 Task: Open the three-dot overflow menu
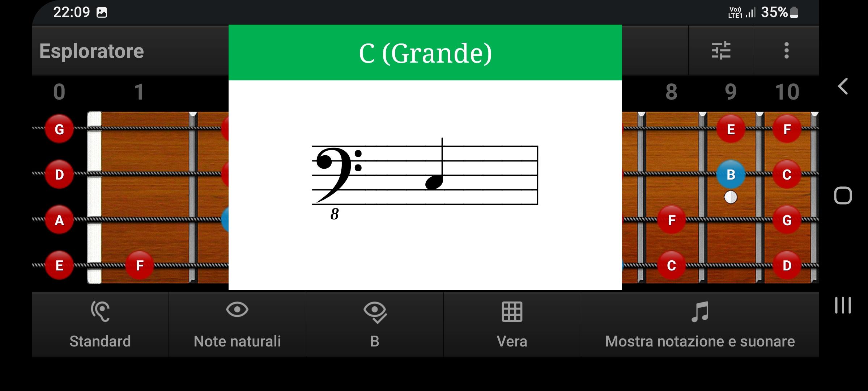click(x=786, y=50)
